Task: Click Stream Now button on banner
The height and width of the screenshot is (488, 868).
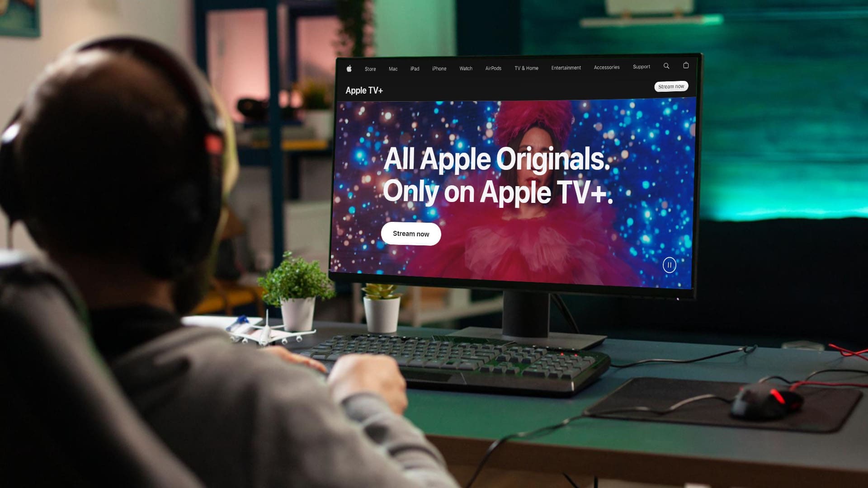Action: click(411, 233)
